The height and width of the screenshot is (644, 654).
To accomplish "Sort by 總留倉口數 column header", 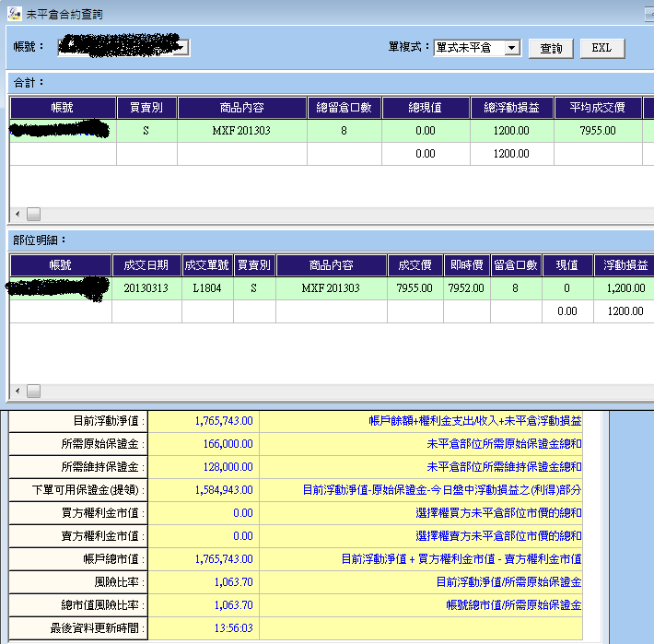I will (345, 108).
